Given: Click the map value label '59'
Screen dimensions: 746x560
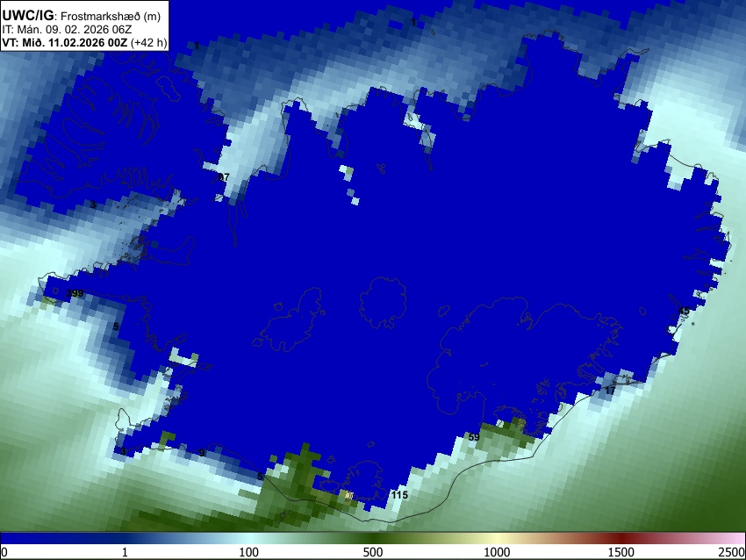Looking at the screenshot, I should point(474,437).
